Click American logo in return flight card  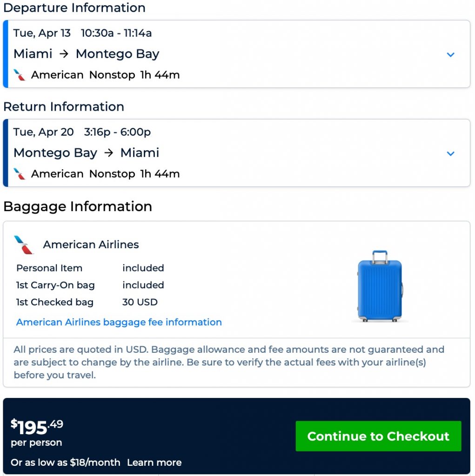click(20, 174)
